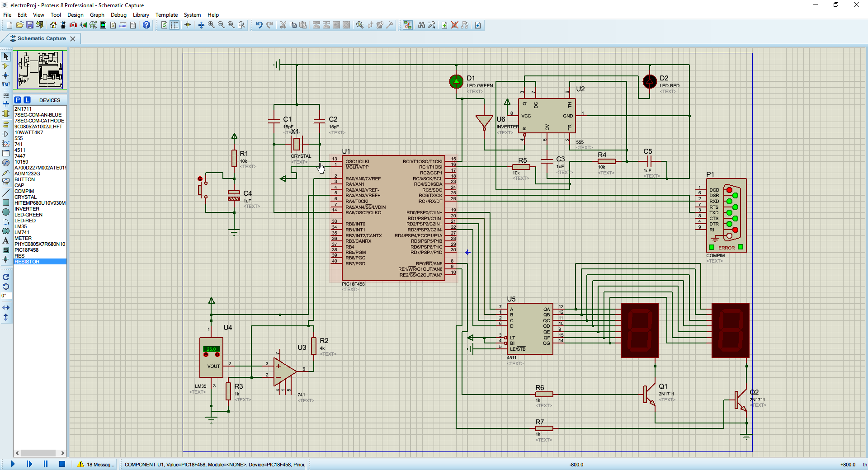Create a new project with the New icon
The image size is (868, 470).
tap(9, 25)
